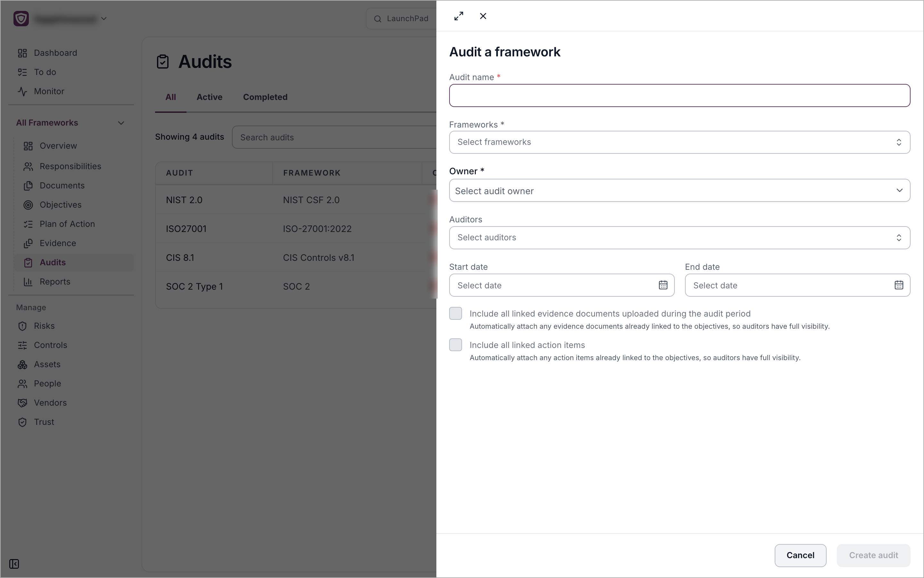Click the Search audits field
Image resolution: width=924 pixels, height=578 pixels.
click(x=334, y=137)
